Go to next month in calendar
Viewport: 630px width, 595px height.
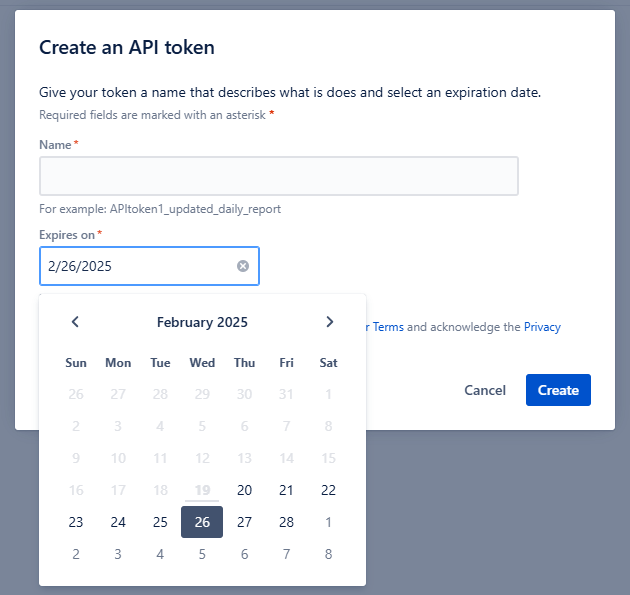[329, 322]
